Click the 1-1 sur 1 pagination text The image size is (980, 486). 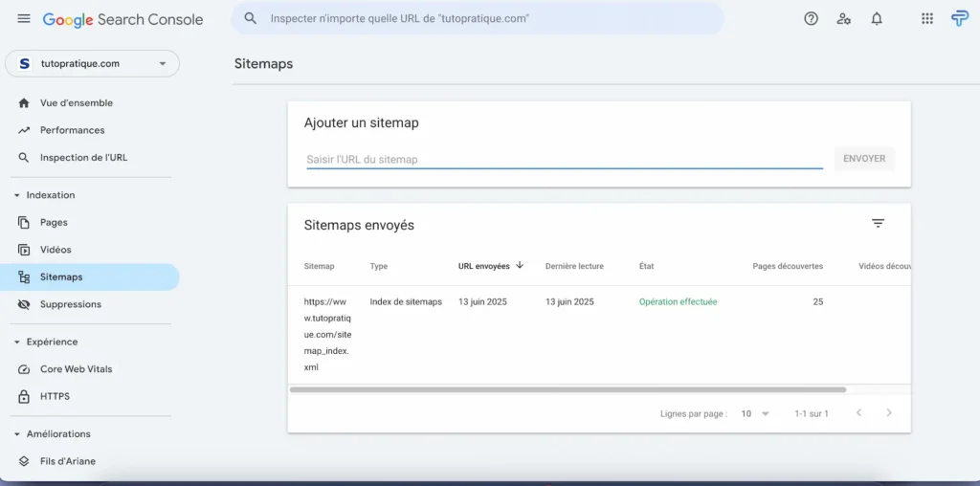click(x=812, y=413)
